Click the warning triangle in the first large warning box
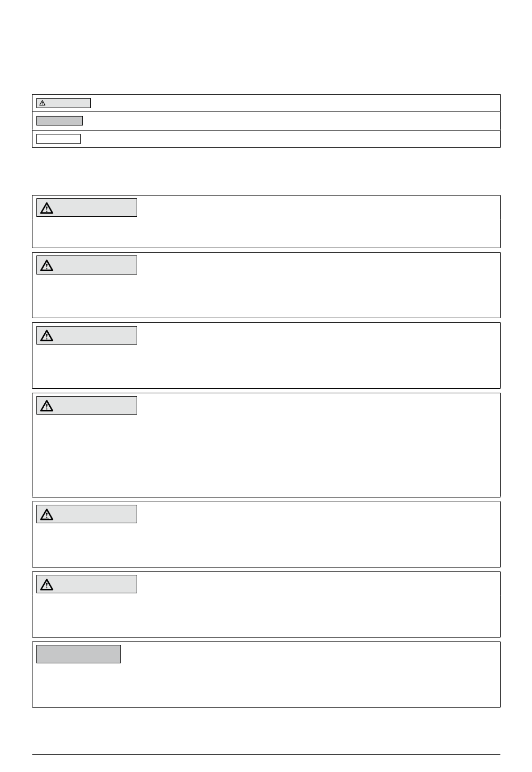Image resolution: width=532 pixels, height=772 pixels. (47, 208)
